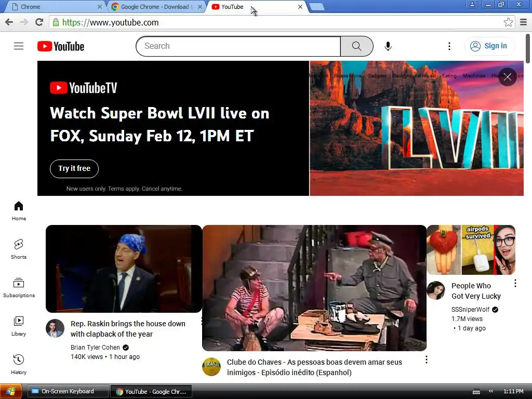Open Brian Tyler Cohen channel link
The width and height of the screenshot is (532, 399).
95,348
